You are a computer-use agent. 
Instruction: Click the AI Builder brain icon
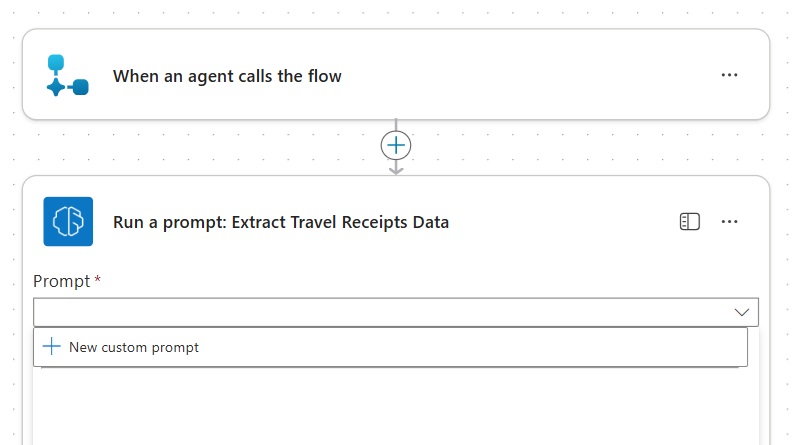[68, 222]
